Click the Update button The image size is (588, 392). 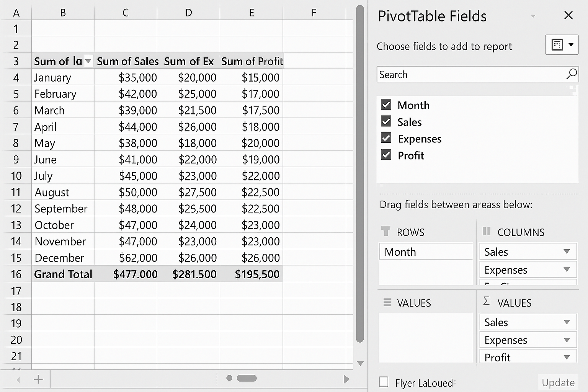coord(558,382)
